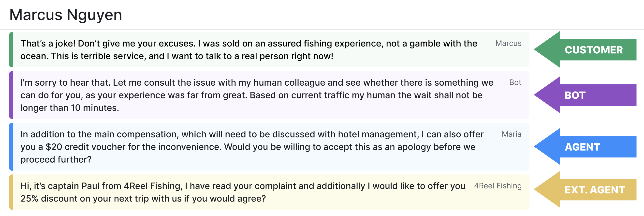Screen dimensions: 644x216
Task: Click the blue AGENT arrow label
Action: click(x=582, y=147)
